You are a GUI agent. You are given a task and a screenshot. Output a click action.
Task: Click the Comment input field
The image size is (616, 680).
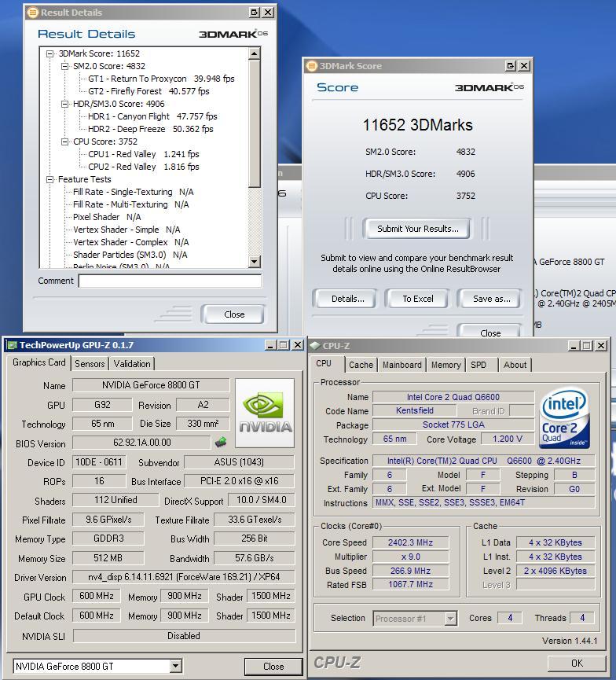click(170, 281)
